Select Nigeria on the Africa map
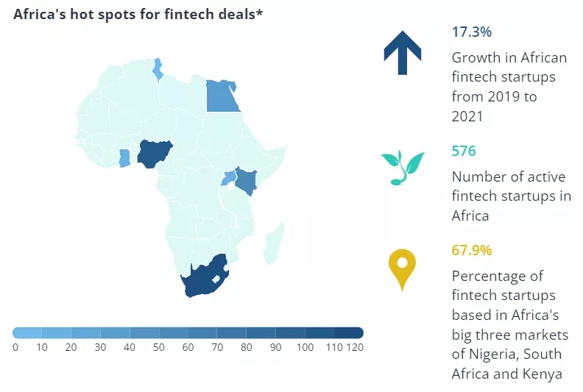This screenshot has height=392, width=583. (155, 154)
